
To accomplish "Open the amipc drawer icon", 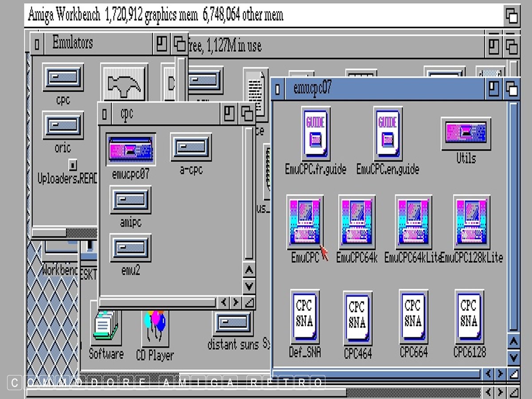I will coord(130,199).
